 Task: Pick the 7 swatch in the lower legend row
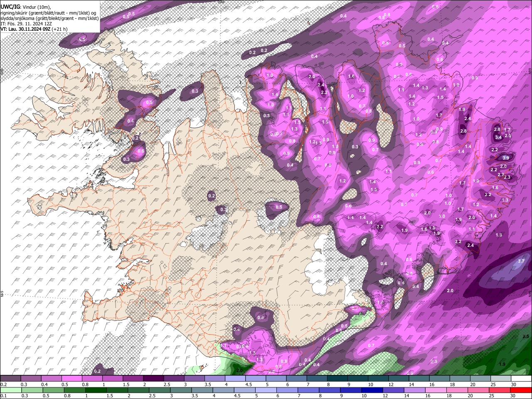pos(308,390)
